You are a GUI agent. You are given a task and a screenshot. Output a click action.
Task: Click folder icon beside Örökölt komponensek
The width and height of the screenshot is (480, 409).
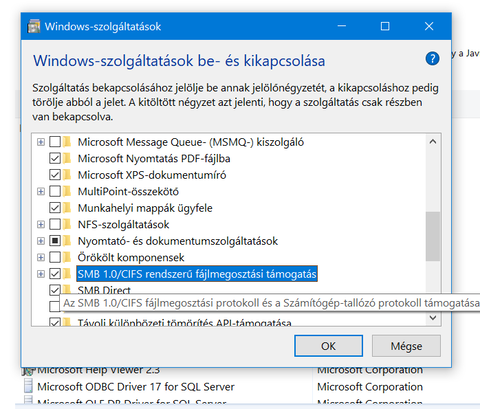67,257
